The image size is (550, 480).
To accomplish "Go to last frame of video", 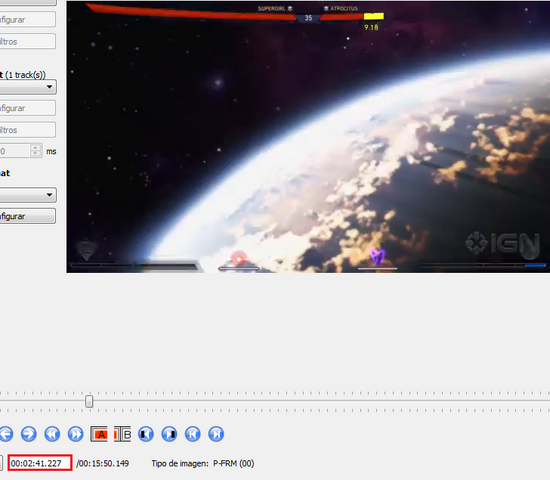I will tap(216, 434).
